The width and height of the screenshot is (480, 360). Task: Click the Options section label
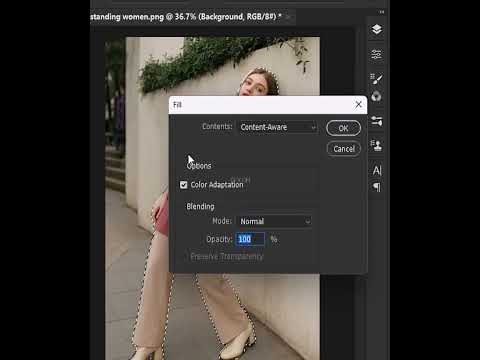[199, 166]
